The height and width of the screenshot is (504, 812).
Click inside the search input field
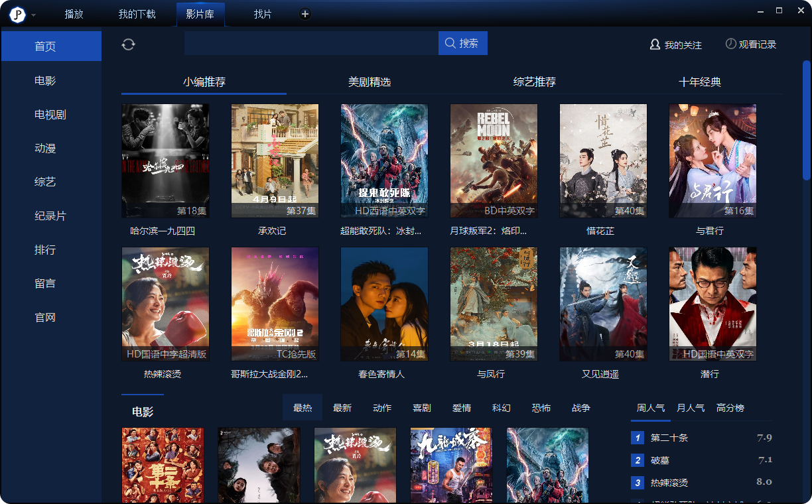(310, 43)
